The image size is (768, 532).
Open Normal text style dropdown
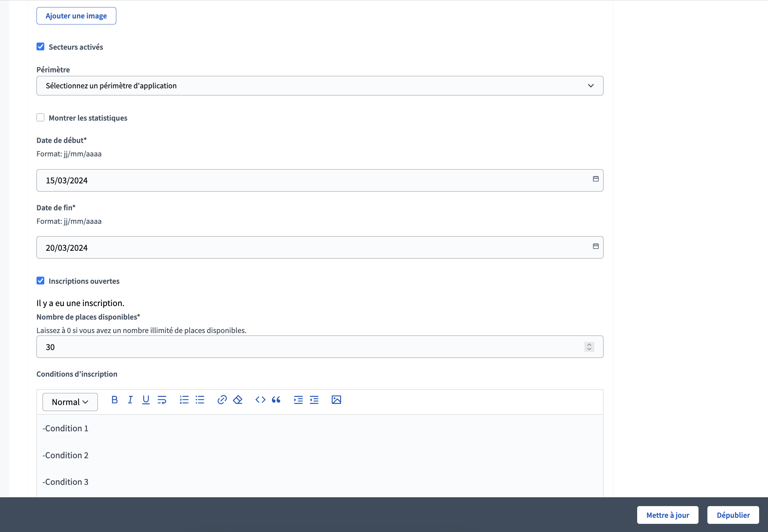point(70,402)
